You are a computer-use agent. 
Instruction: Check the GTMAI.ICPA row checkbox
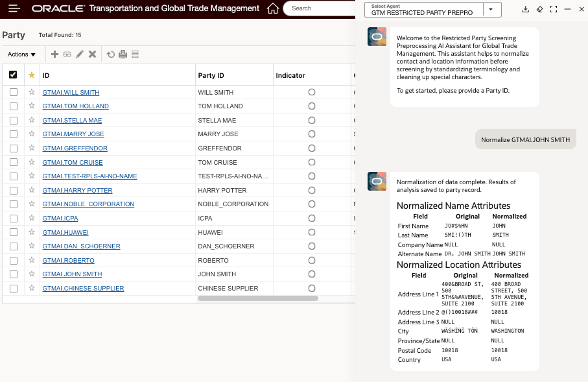click(x=14, y=219)
